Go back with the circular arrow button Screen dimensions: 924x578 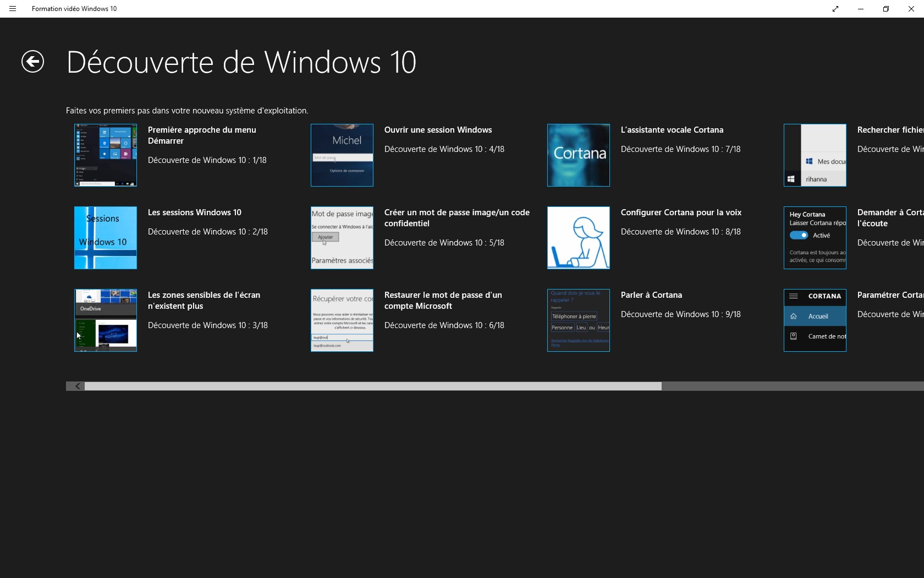(32, 61)
